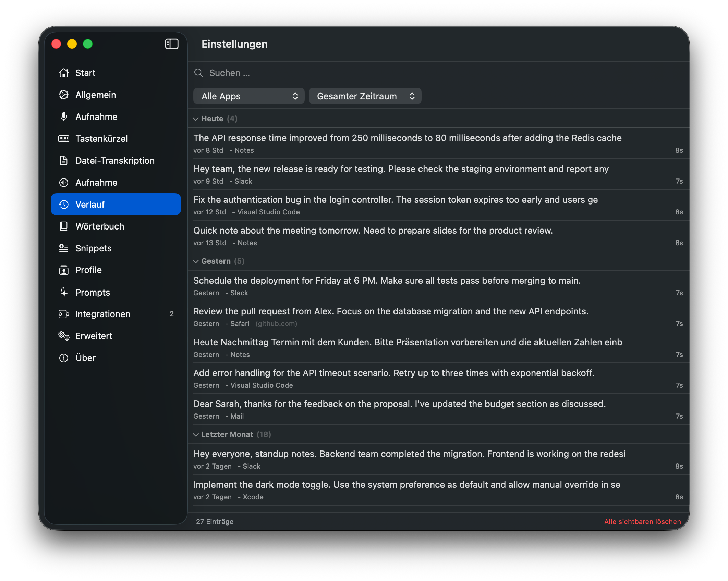Viewport: 728px width, 581px height.
Task: Click Alle sichtbaren löschen
Action: click(x=642, y=522)
